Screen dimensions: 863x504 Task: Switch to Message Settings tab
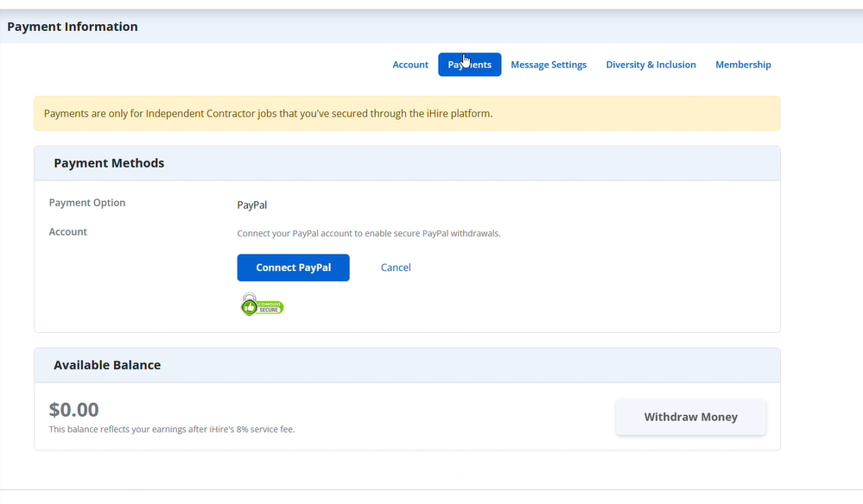[x=549, y=65]
